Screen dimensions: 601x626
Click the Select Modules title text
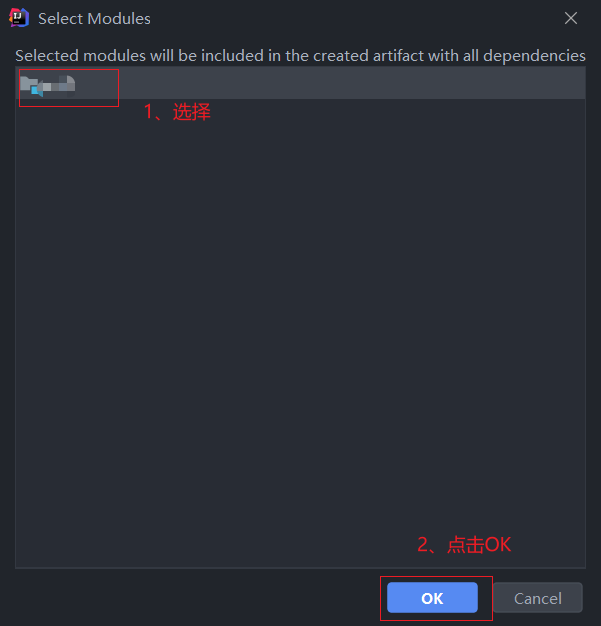(x=94, y=18)
